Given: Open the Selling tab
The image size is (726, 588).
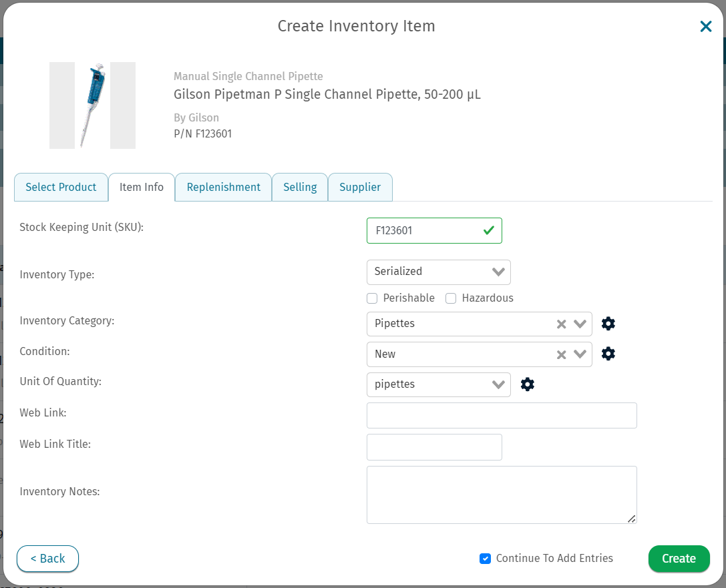Looking at the screenshot, I should 300,187.
